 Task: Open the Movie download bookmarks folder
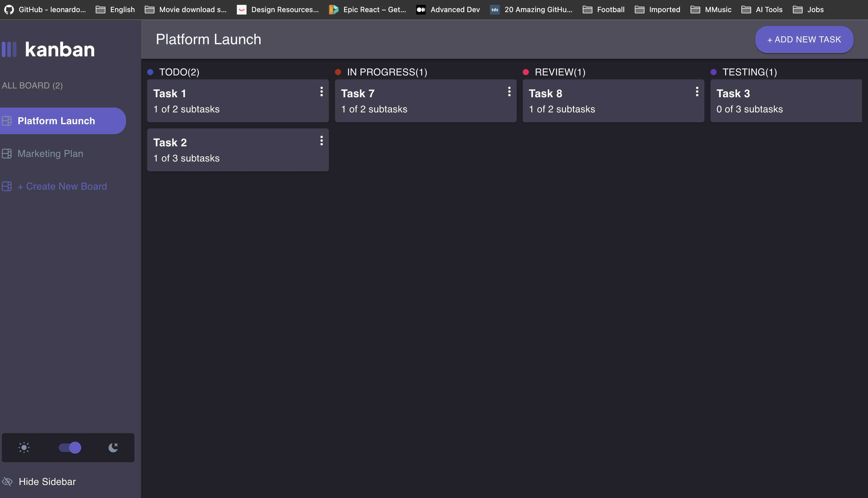click(x=186, y=10)
